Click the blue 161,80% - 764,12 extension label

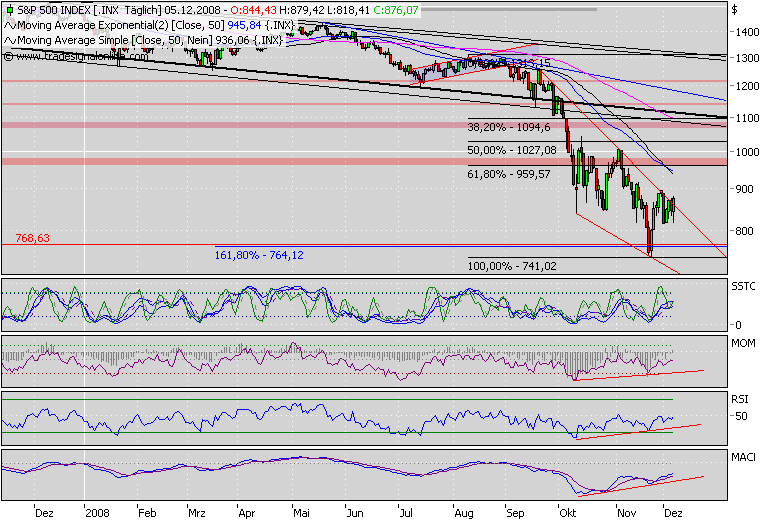pyautogui.click(x=259, y=255)
